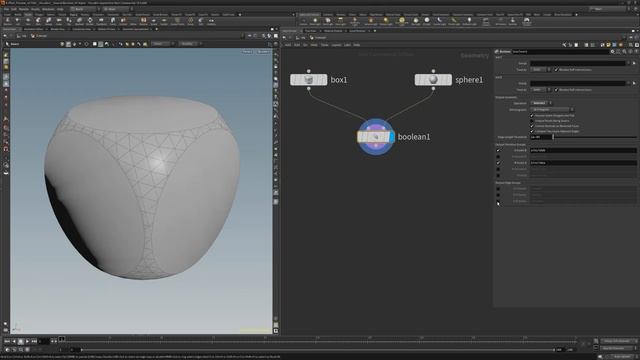Click the VR Camera shelf tool

(501, 21)
